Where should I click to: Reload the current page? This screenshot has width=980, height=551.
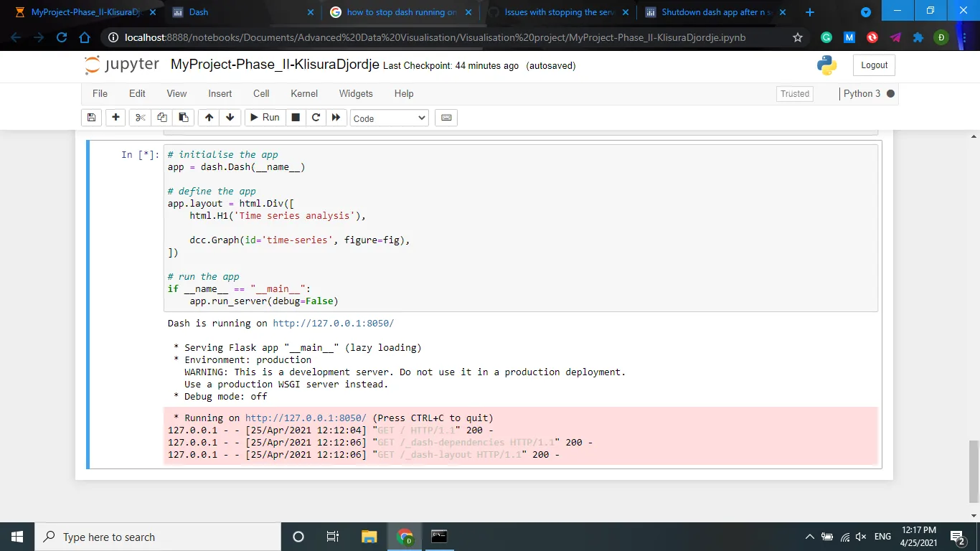point(62,37)
